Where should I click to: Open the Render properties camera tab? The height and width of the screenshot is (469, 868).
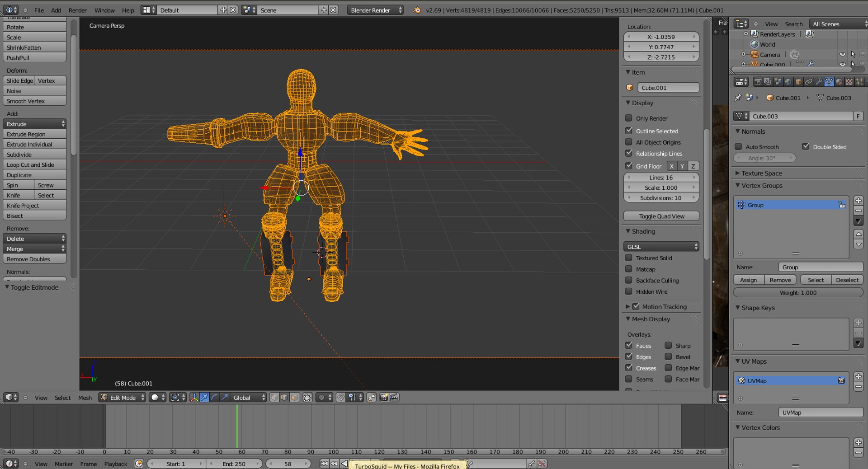point(758,82)
